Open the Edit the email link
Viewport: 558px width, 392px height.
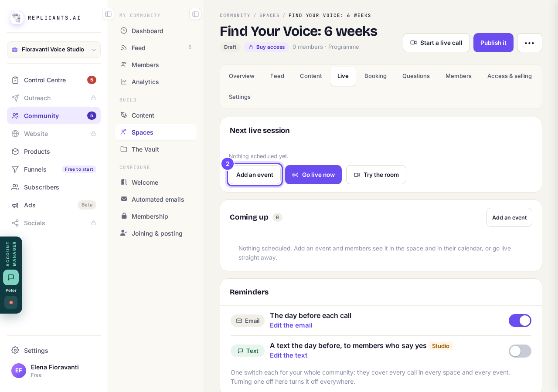coord(291,325)
